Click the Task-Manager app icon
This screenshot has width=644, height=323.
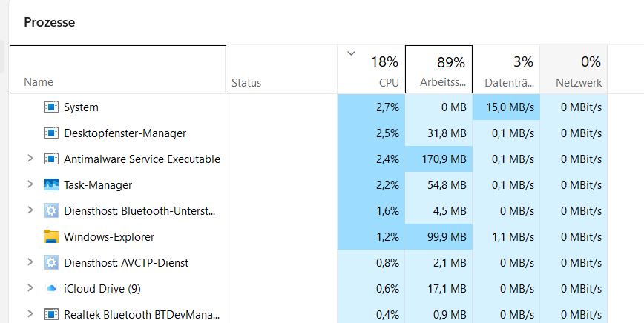(x=51, y=184)
